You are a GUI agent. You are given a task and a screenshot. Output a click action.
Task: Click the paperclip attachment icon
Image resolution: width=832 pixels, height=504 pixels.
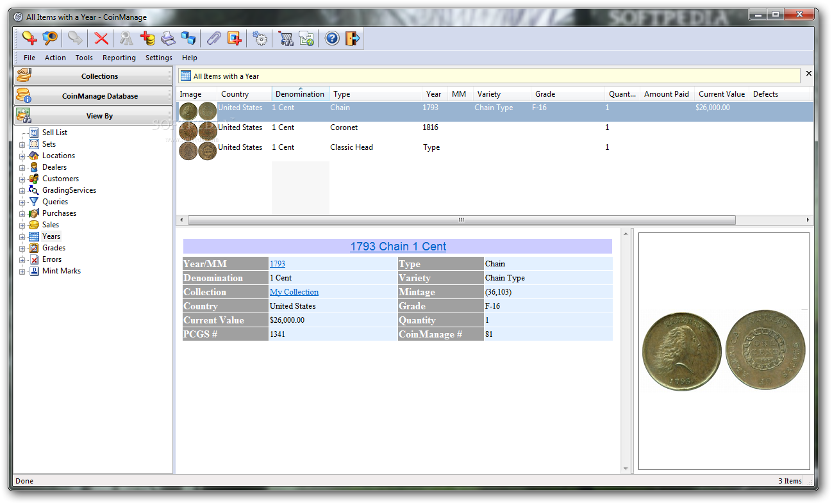coord(213,38)
